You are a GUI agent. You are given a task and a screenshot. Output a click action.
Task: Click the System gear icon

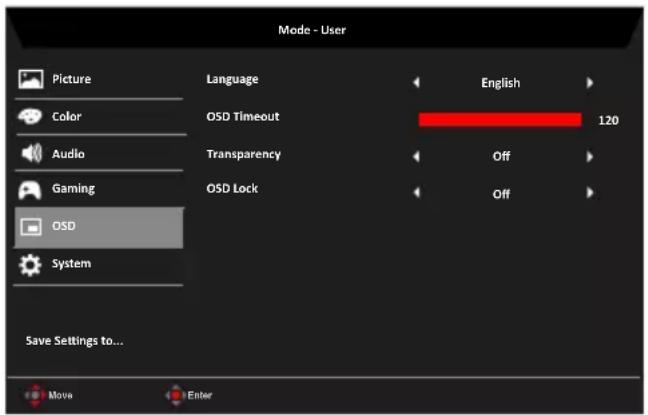(x=30, y=265)
